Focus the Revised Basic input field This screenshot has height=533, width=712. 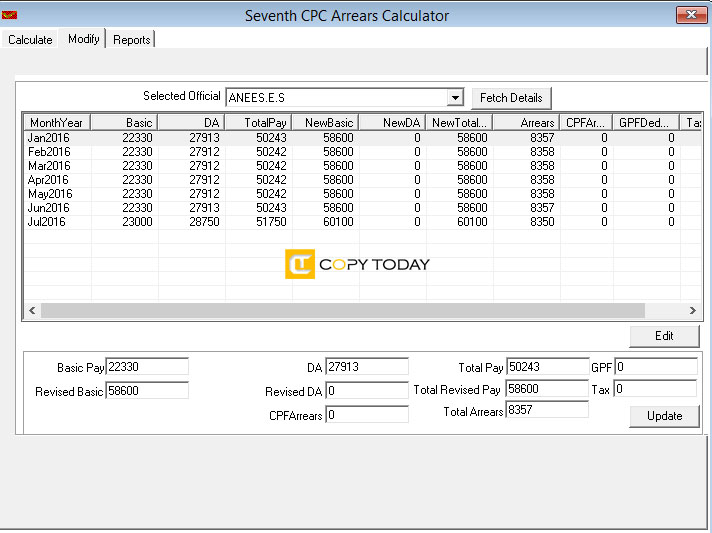[x=147, y=391]
